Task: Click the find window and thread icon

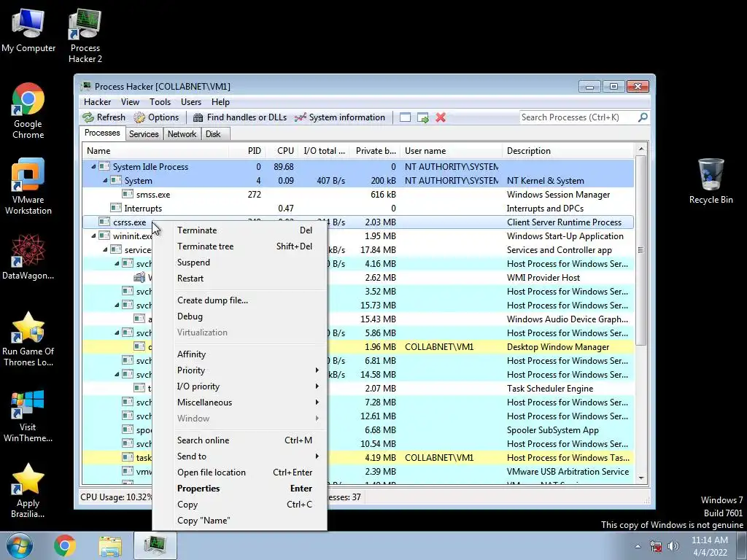Action: [422, 117]
